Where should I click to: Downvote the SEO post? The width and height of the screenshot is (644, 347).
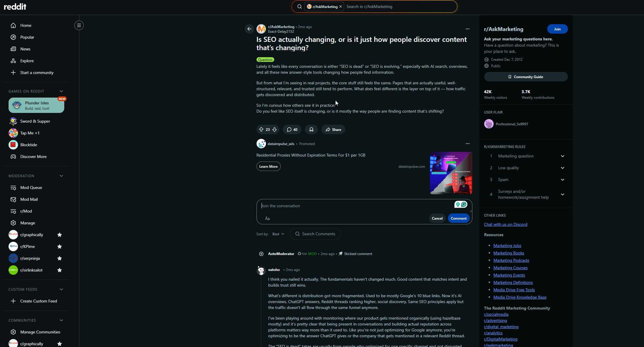coord(275,129)
